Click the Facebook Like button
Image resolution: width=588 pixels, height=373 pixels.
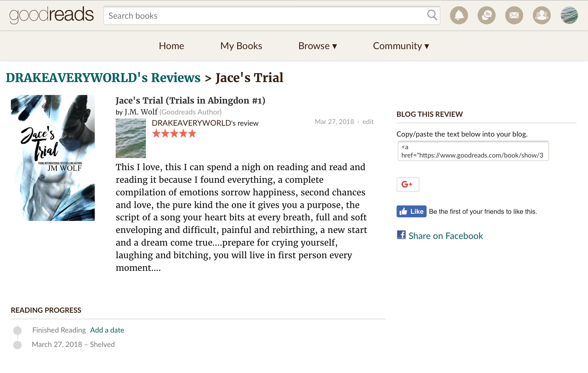411,211
